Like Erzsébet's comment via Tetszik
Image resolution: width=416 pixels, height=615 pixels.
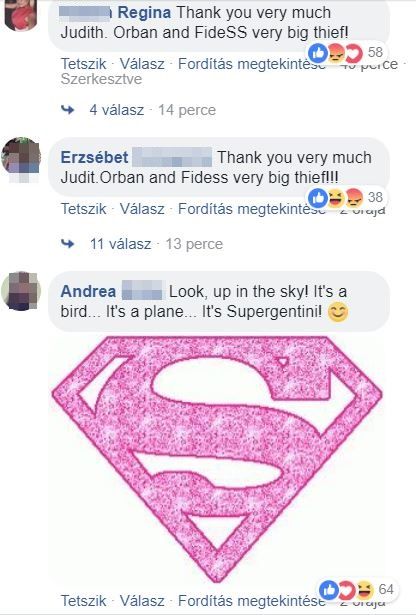tap(84, 209)
